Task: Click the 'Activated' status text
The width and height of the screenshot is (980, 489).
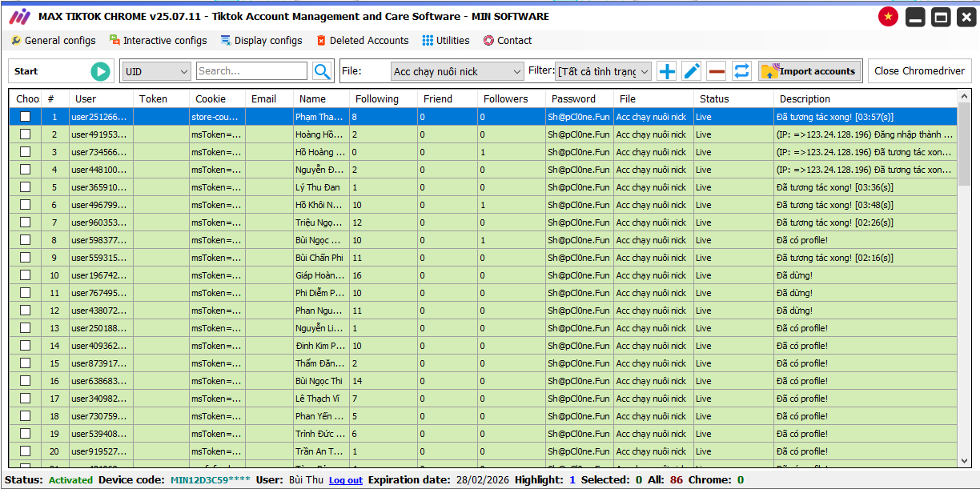Action: pyautogui.click(x=70, y=480)
